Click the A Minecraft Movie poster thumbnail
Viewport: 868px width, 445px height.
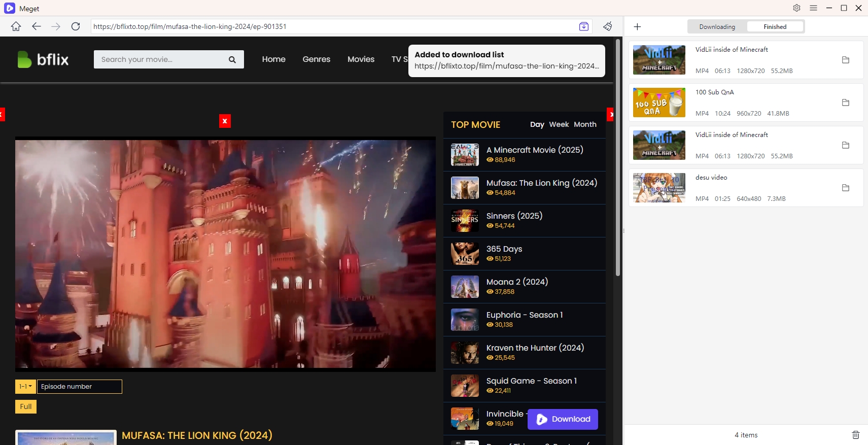tap(465, 155)
